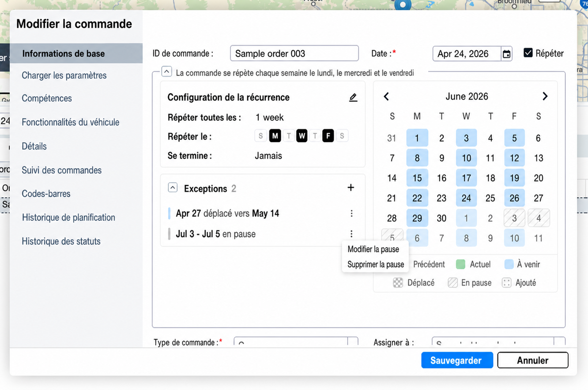
Task: Open Historique des statuts section
Action: click(x=61, y=241)
